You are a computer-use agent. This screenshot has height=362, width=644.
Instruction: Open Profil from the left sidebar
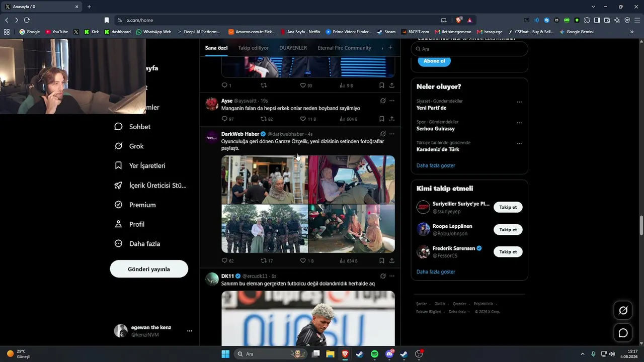[x=129, y=224]
